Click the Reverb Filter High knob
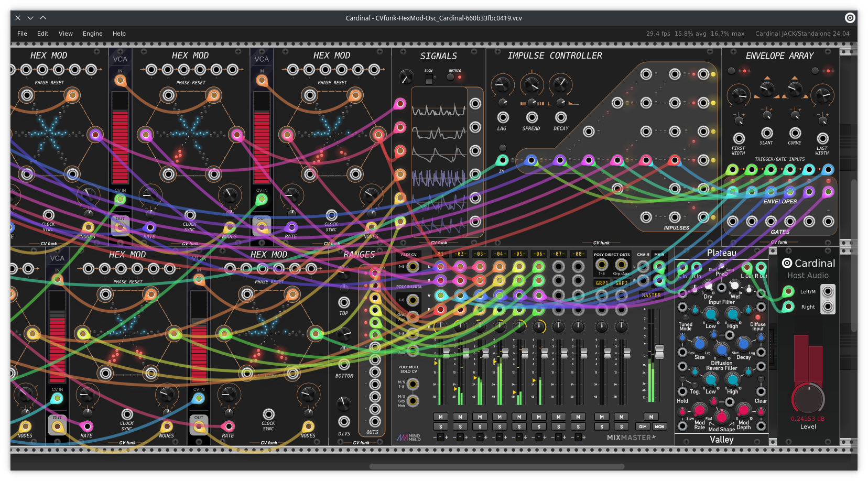This screenshot has width=868, height=481. click(x=732, y=380)
